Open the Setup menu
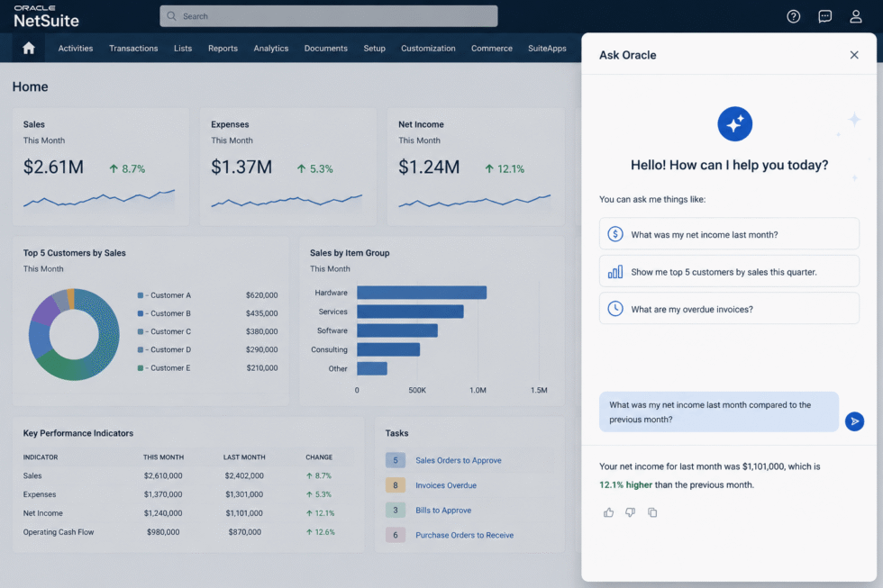 coord(375,49)
